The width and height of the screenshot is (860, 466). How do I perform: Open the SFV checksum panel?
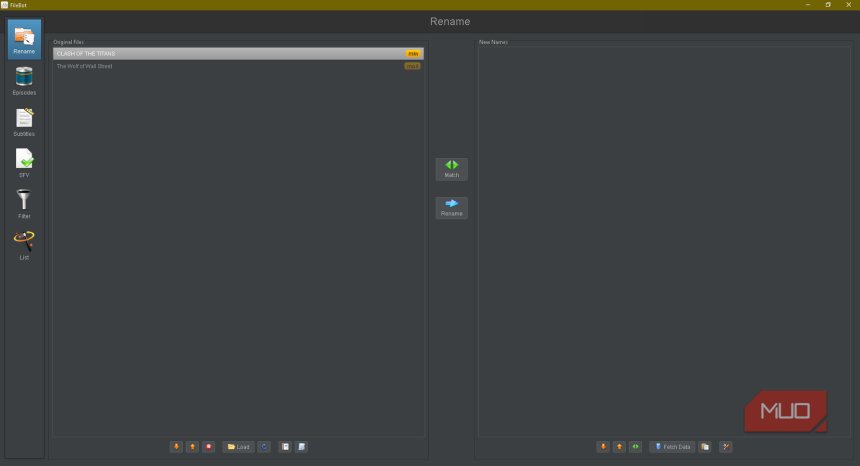point(24,163)
